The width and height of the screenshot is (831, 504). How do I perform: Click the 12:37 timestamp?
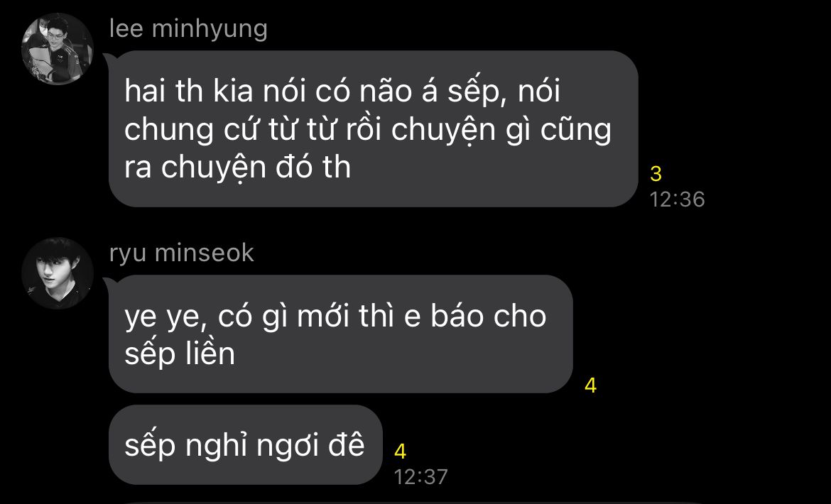click(x=420, y=477)
